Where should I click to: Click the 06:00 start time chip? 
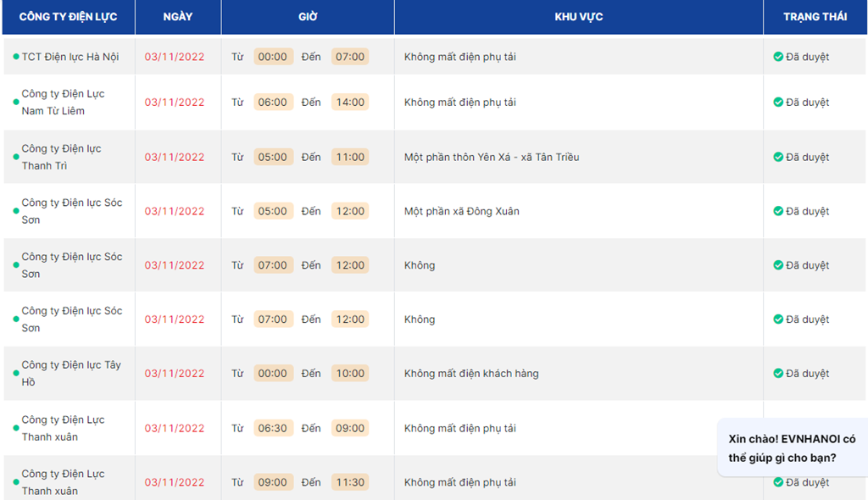pos(273,102)
